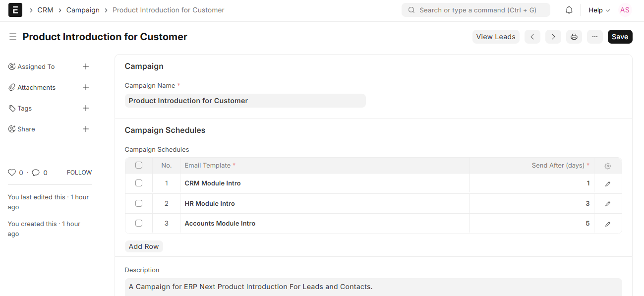Toggle the select-all checkbox in table header

pos(139,165)
